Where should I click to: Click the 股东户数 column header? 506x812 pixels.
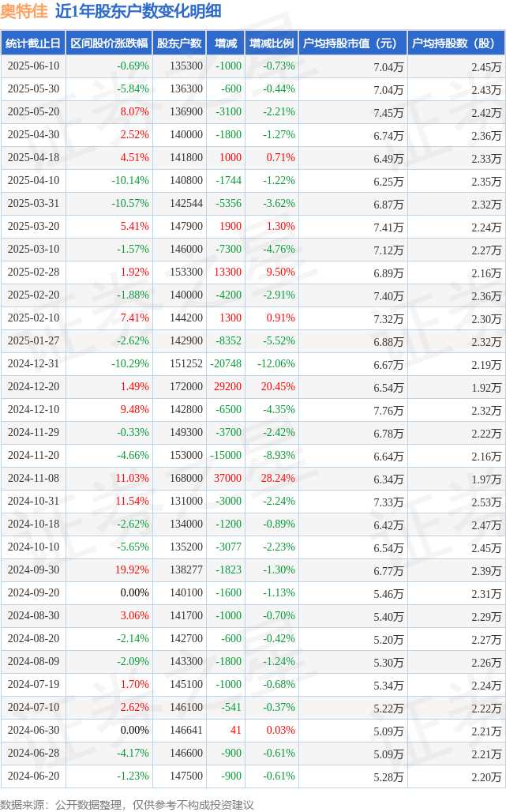coord(179,43)
